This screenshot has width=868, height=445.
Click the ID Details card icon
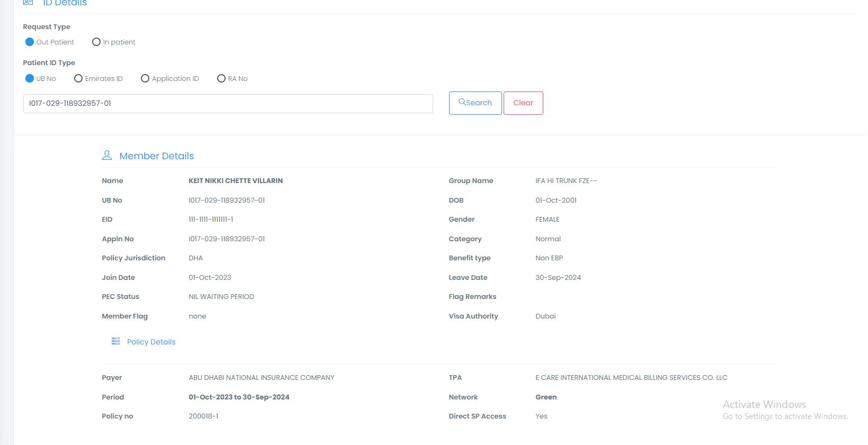[x=28, y=3]
